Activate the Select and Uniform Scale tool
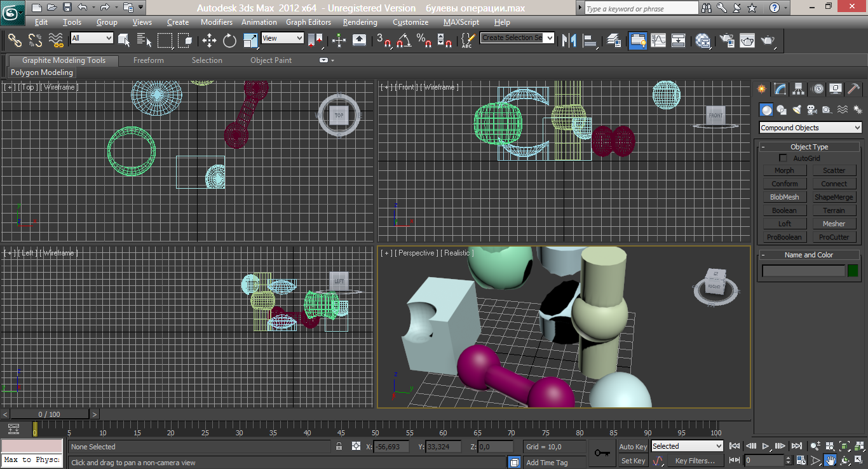The width and height of the screenshot is (868, 469). coord(250,41)
